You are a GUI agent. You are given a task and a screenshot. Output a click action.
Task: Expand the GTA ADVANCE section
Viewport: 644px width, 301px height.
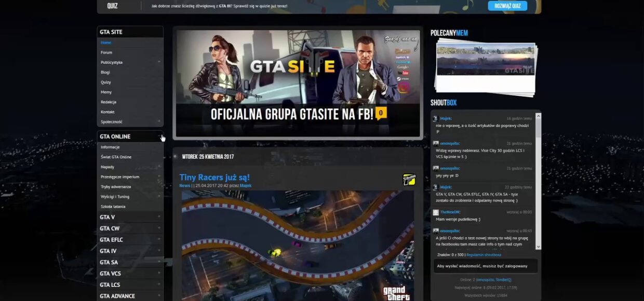(x=159, y=296)
